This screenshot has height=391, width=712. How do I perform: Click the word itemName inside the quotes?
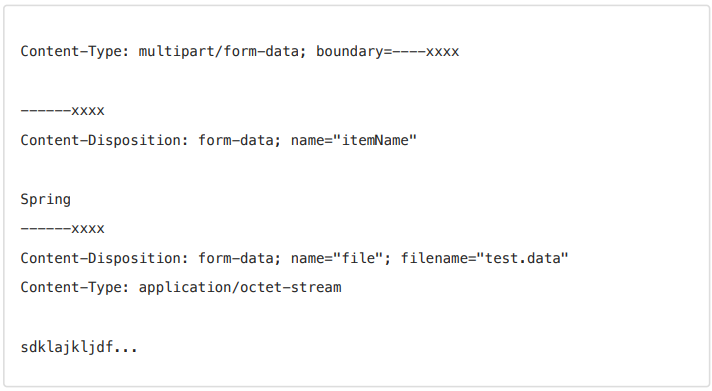pos(375,140)
